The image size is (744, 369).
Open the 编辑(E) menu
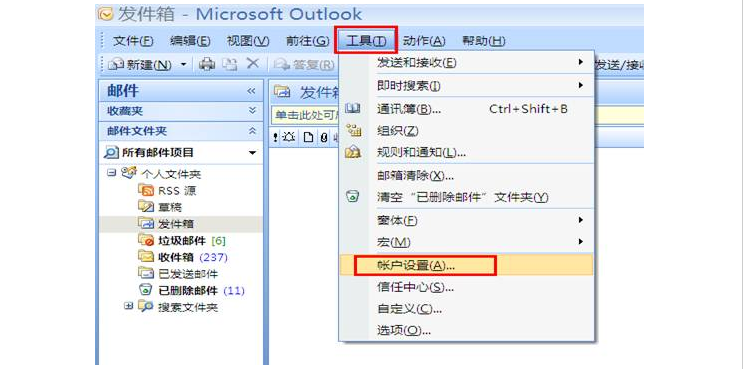(x=190, y=41)
